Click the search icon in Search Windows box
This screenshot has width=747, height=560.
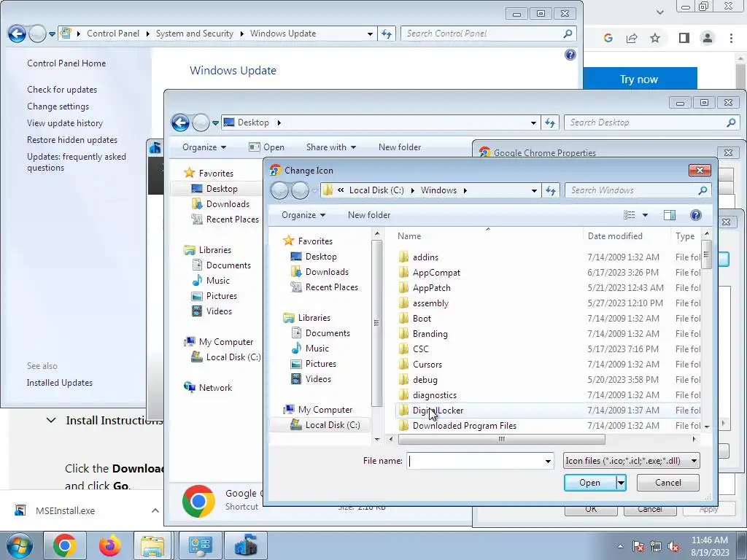703,190
